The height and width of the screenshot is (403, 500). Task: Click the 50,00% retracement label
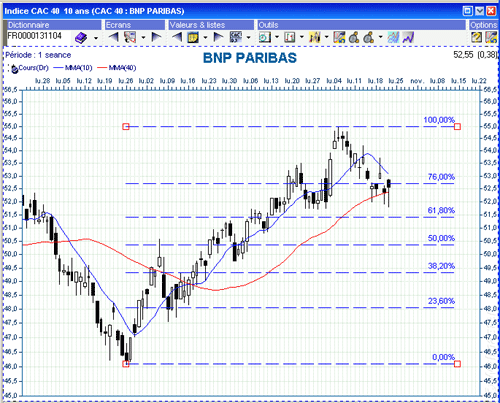click(x=441, y=238)
